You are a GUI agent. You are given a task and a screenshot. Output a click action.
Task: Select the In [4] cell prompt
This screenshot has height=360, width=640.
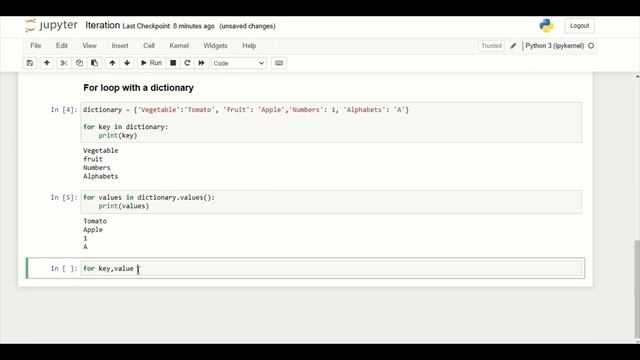click(64, 109)
